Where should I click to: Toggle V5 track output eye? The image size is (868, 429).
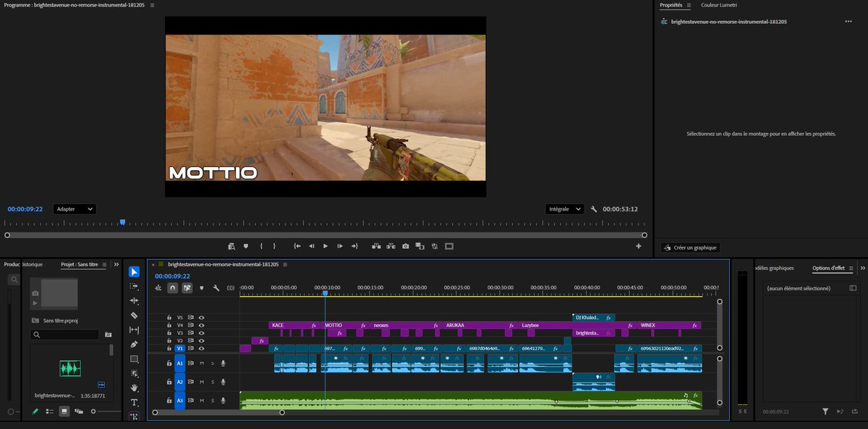coord(202,318)
